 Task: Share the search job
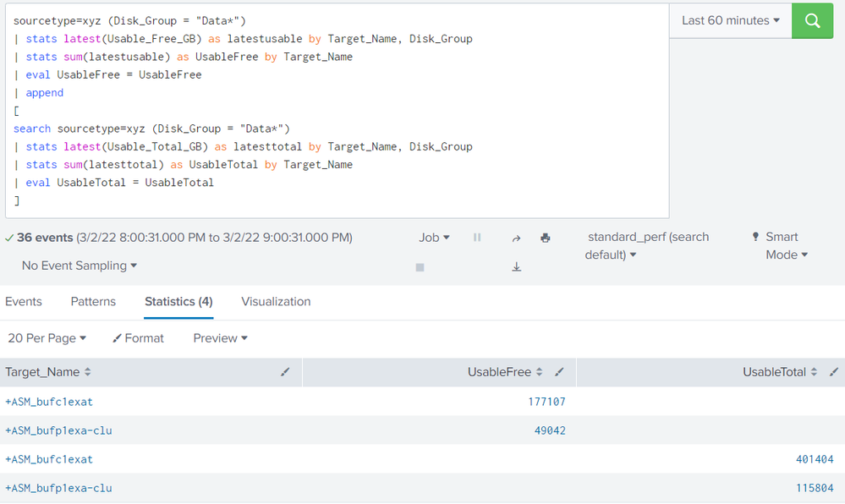click(516, 238)
